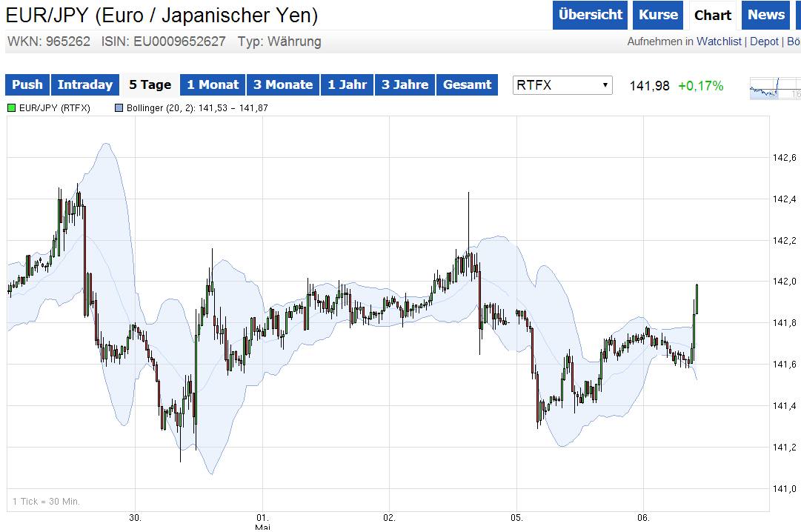The width and height of the screenshot is (801, 532).
Task: Select the 3 Jahre timeframe
Action: [x=404, y=84]
